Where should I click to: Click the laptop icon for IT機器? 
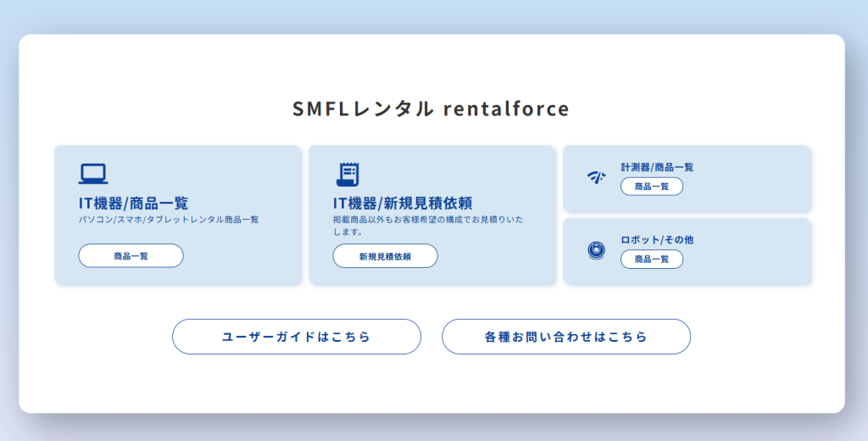(93, 174)
